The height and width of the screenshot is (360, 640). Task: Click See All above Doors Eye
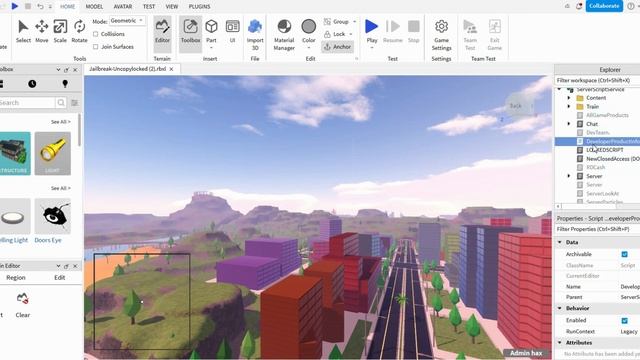click(61, 188)
